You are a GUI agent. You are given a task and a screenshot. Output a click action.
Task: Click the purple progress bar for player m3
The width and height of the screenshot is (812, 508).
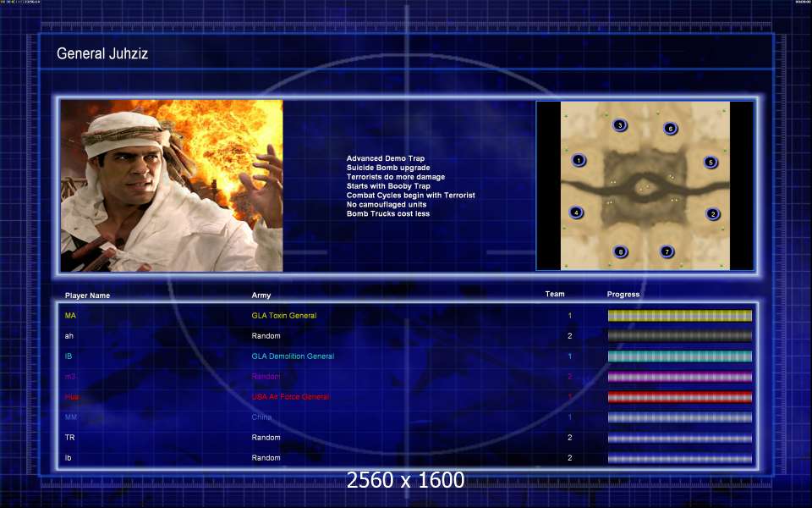coord(679,377)
